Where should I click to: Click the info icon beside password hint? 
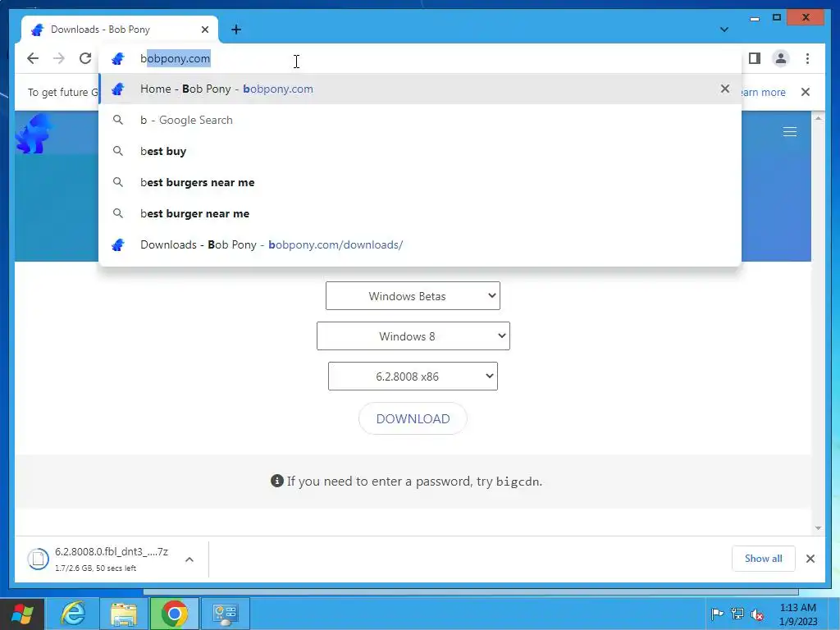[276, 481]
